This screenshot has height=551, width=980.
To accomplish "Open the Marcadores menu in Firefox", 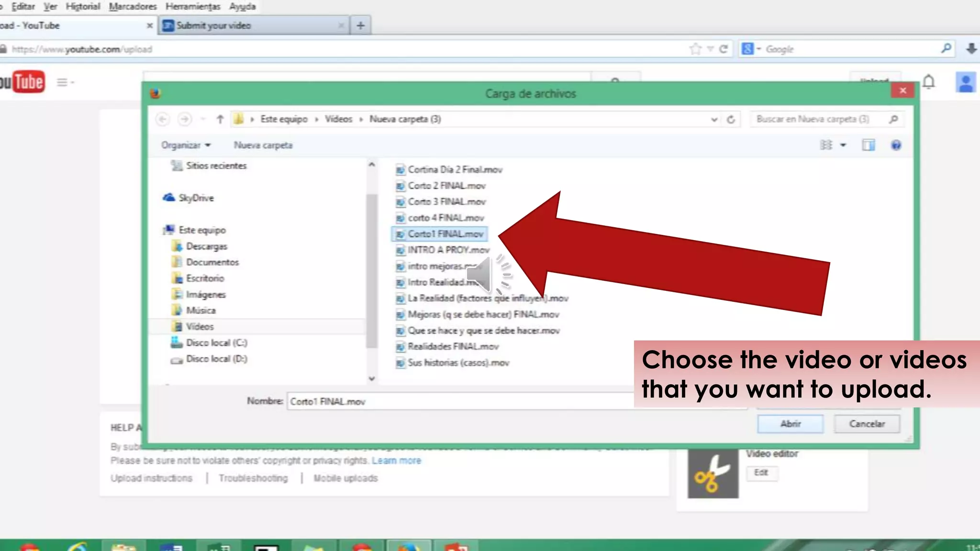I will 133,7.
